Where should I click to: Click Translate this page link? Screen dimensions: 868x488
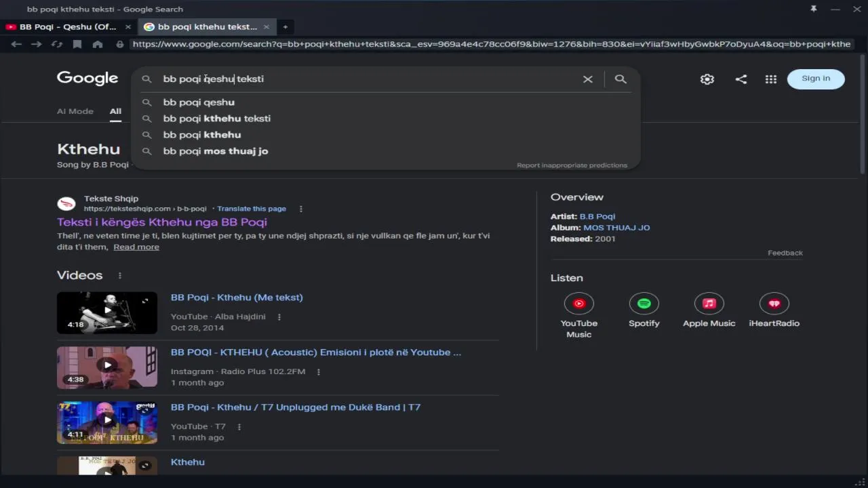pyautogui.click(x=252, y=209)
